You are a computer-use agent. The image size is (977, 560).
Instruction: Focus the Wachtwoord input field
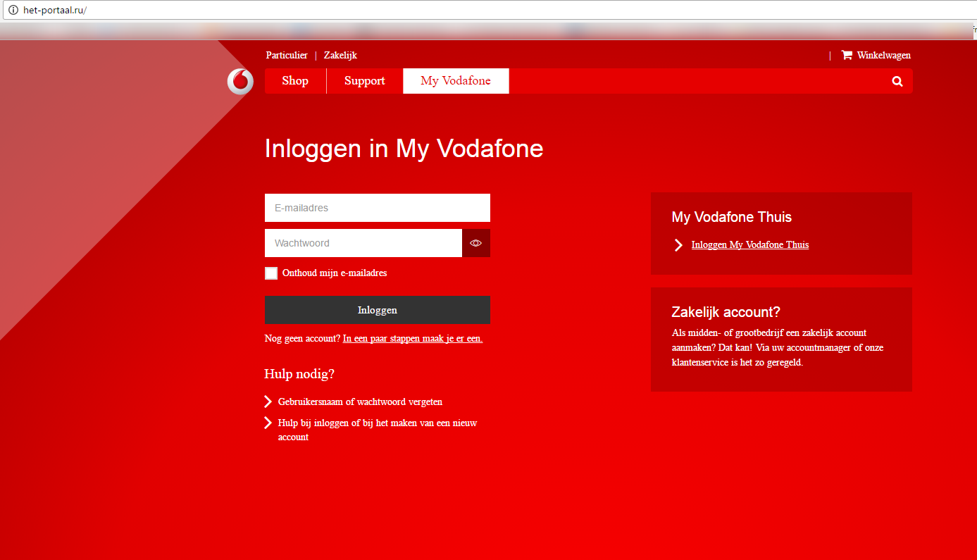tap(363, 243)
